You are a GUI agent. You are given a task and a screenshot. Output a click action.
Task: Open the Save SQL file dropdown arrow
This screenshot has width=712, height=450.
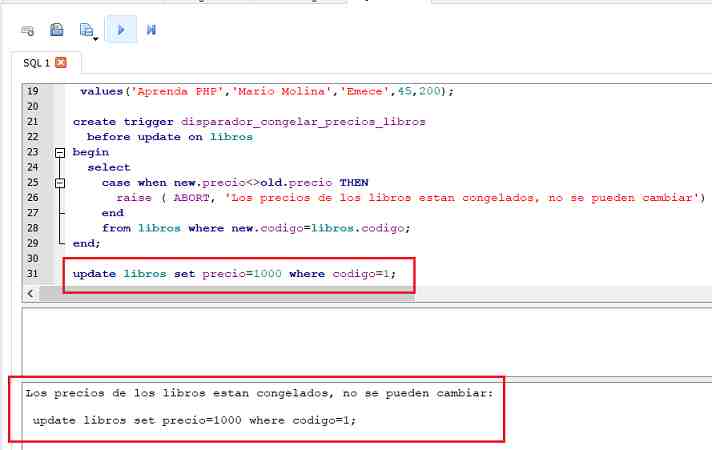tap(96, 39)
